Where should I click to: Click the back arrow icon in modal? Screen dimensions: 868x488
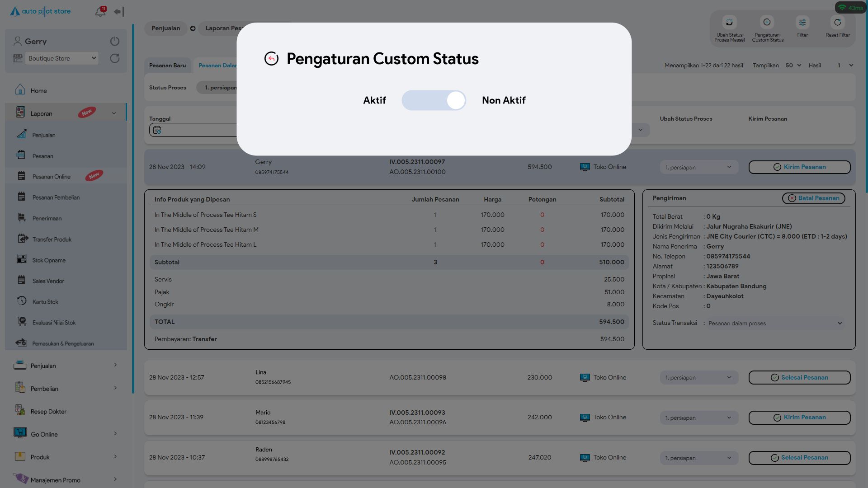271,59
